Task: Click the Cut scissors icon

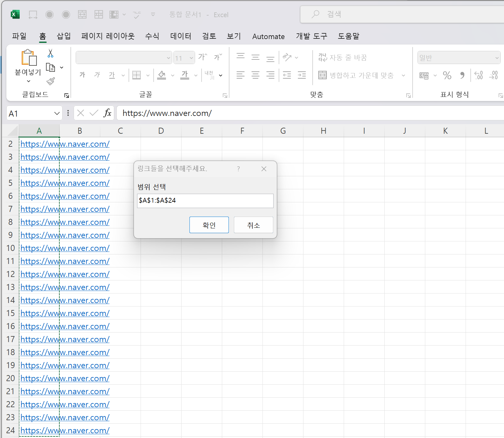Action: [x=50, y=53]
